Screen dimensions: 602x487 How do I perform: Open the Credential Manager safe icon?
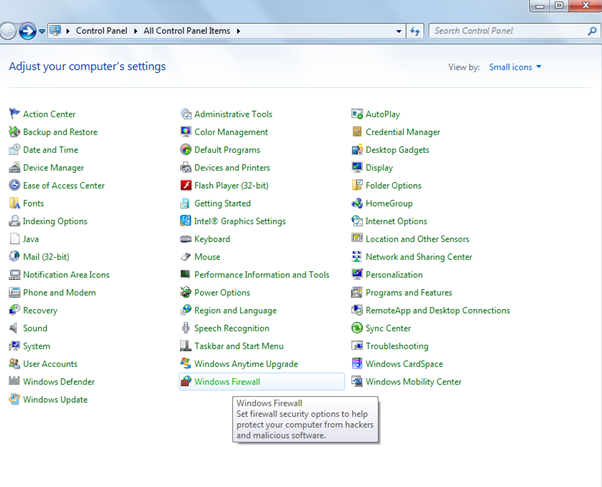coord(357,132)
